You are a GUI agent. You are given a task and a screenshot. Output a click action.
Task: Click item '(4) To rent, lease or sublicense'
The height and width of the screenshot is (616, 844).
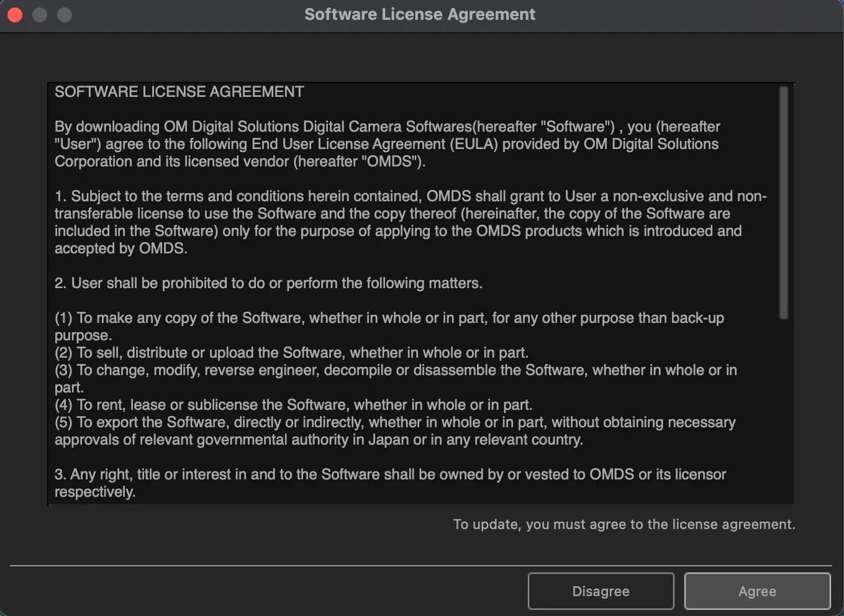tap(293, 405)
